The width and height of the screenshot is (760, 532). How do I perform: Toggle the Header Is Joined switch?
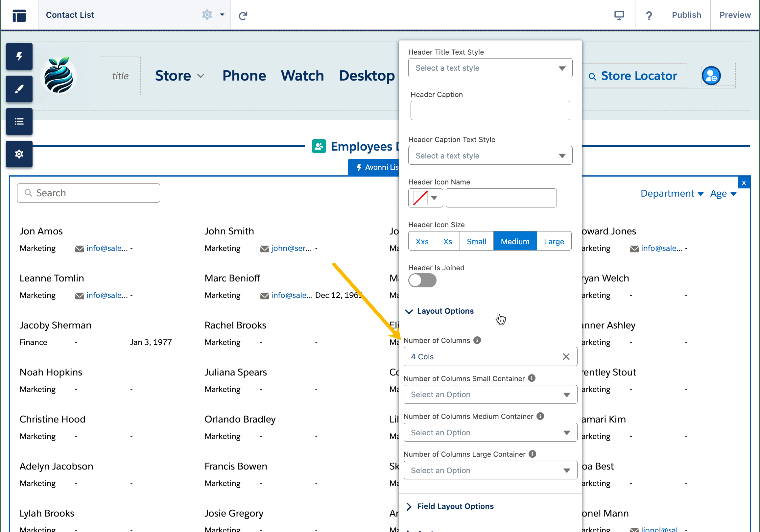coord(422,280)
